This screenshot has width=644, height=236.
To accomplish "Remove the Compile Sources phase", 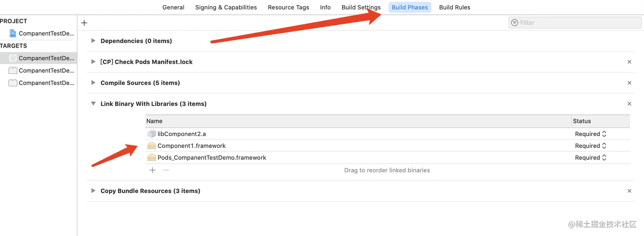I will click(x=629, y=83).
